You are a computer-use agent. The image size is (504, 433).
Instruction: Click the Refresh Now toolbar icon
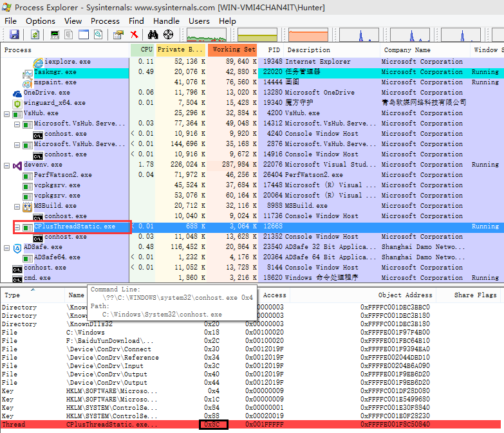pyautogui.click(x=35, y=34)
